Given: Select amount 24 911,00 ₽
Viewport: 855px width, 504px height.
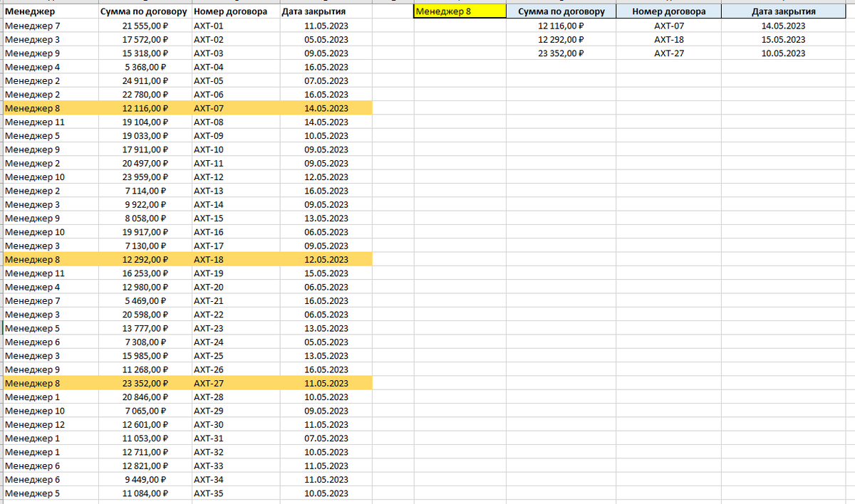Looking at the screenshot, I should (x=145, y=81).
